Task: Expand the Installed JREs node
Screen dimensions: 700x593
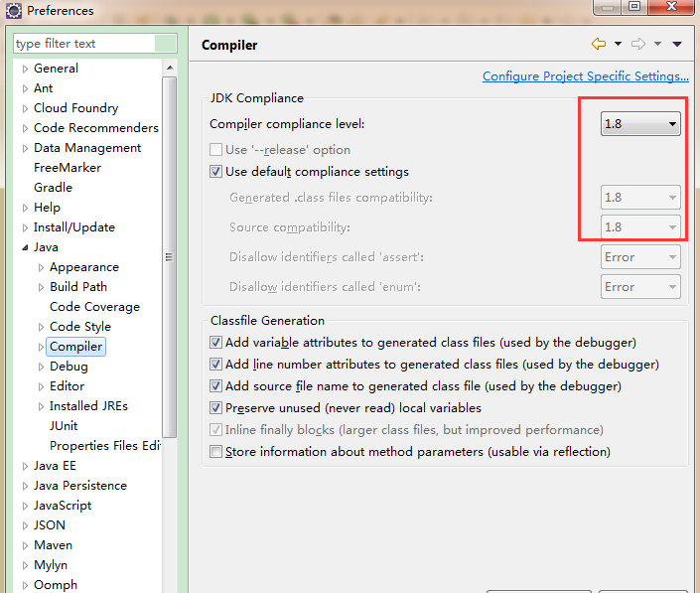Action: click(x=41, y=406)
